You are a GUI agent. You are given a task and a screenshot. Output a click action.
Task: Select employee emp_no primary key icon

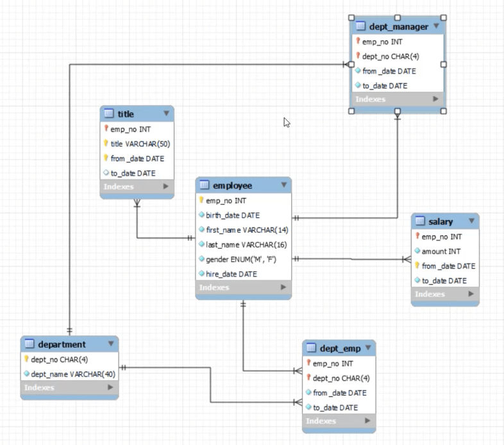point(201,200)
